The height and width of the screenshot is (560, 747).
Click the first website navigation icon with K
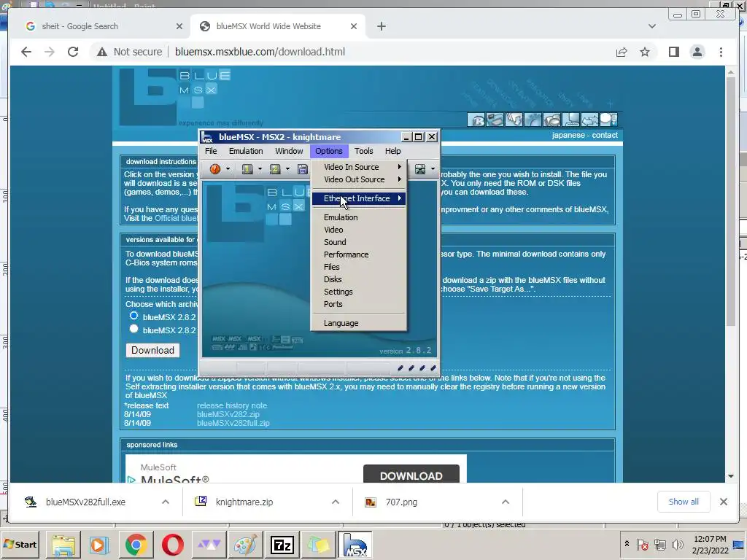click(476, 120)
